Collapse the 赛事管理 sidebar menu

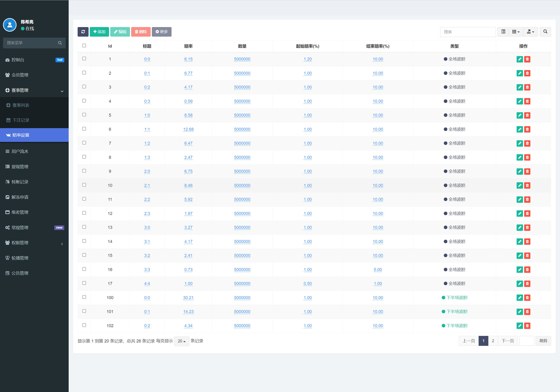coord(34,90)
